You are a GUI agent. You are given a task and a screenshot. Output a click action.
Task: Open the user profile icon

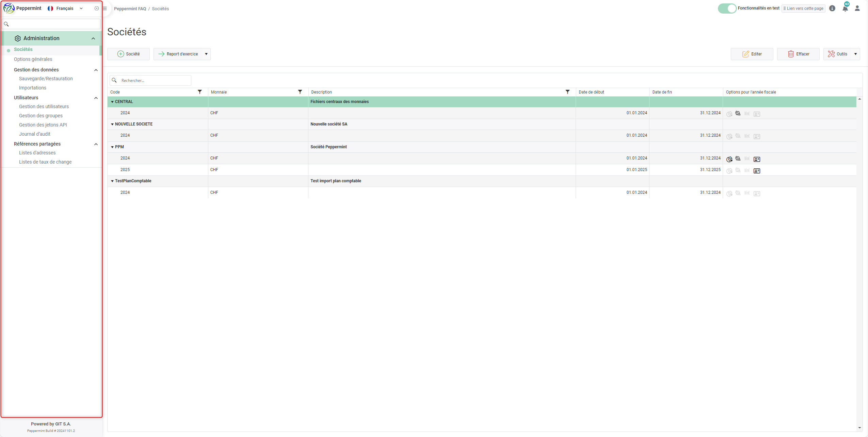tap(857, 9)
